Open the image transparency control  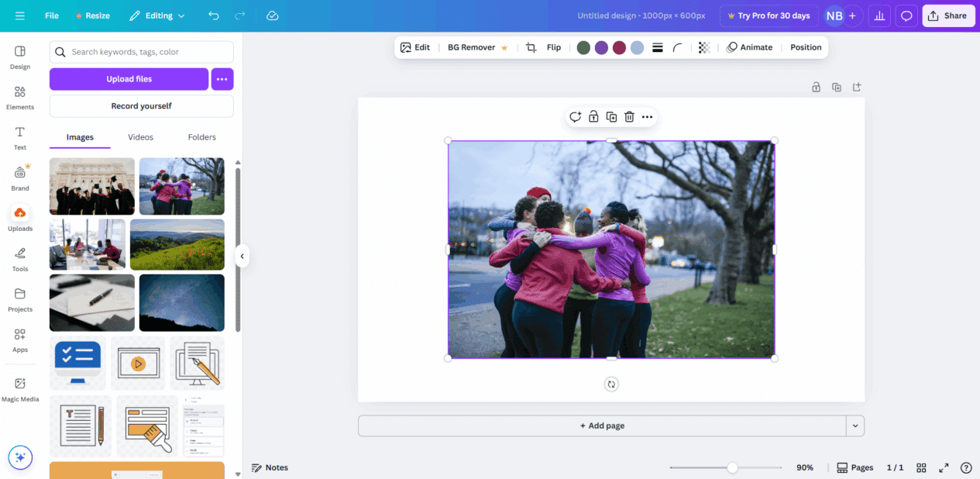tap(703, 47)
